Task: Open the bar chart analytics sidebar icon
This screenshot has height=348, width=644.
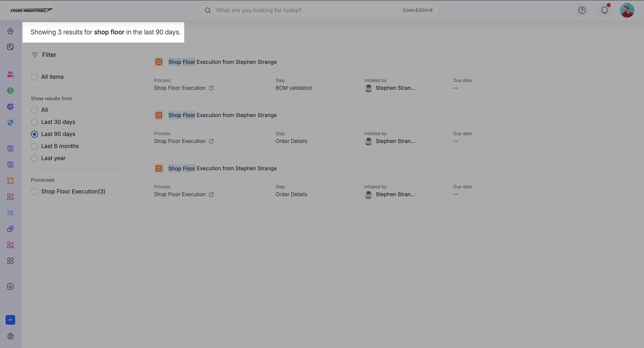Action: (10, 287)
